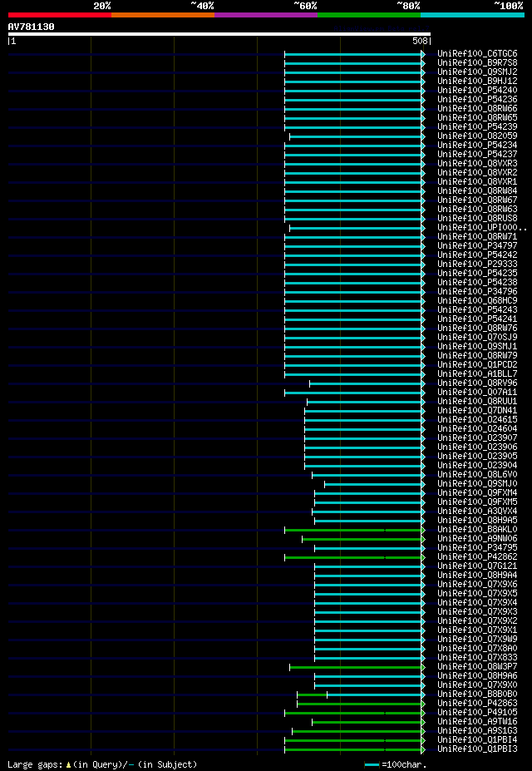Click the green ~80% identity legend segment
The width and height of the screenshot is (532, 771).
pyautogui.click(x=369, y=15)
